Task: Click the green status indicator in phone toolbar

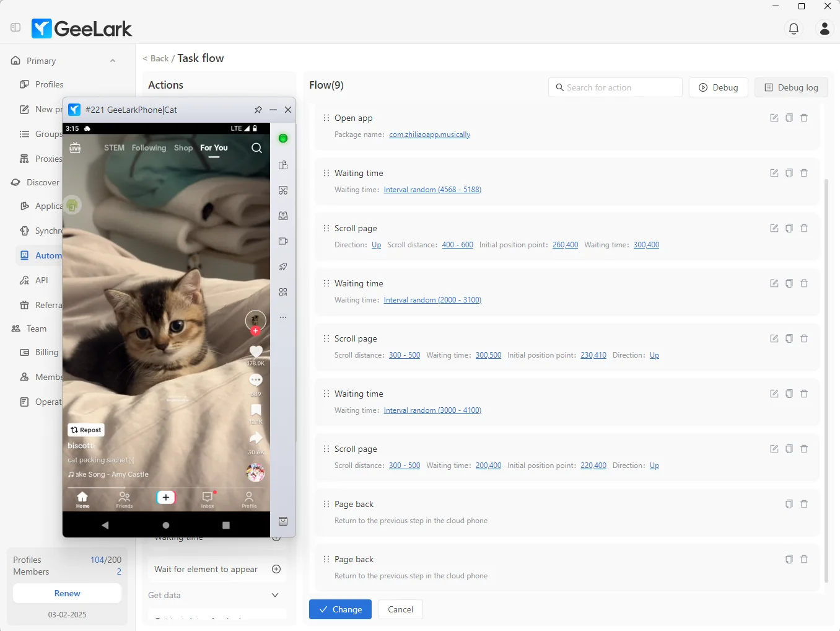Action: (283, 138)
